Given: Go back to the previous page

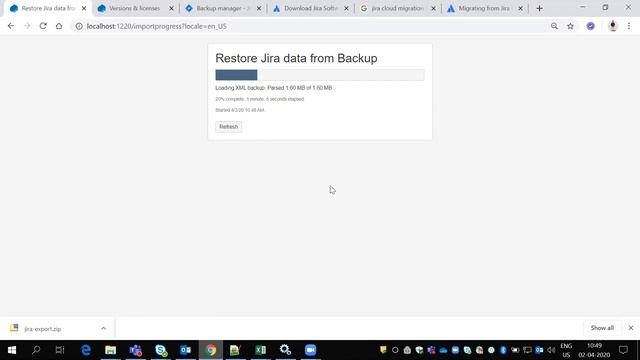Looking at the screenshot, I should tap(11, 26).
